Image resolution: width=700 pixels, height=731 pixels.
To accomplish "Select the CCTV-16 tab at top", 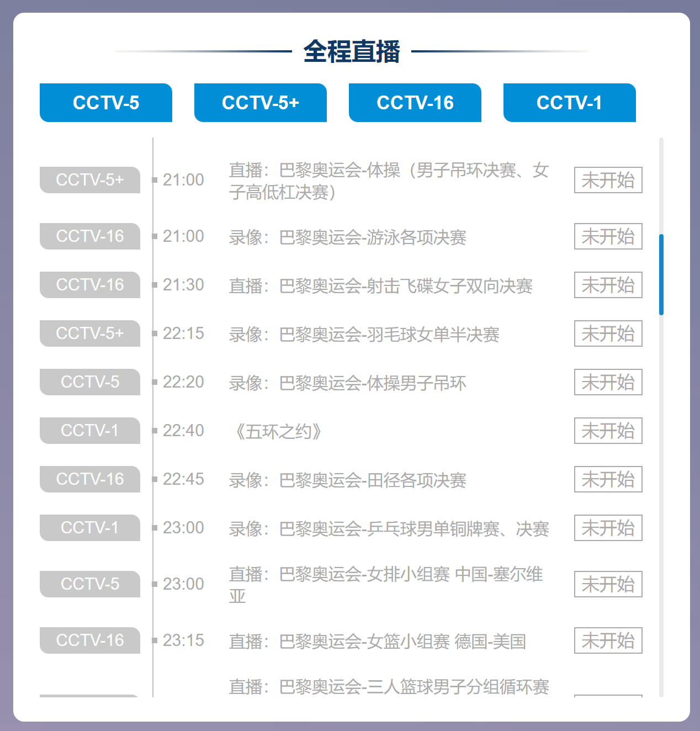I will click(x=415, y=103).
